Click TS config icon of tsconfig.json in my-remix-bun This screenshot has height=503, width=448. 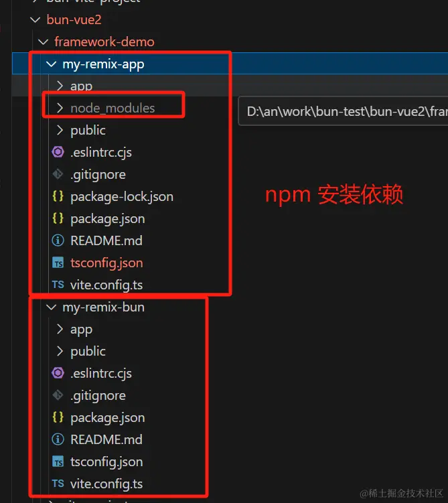tap(58, 462)
